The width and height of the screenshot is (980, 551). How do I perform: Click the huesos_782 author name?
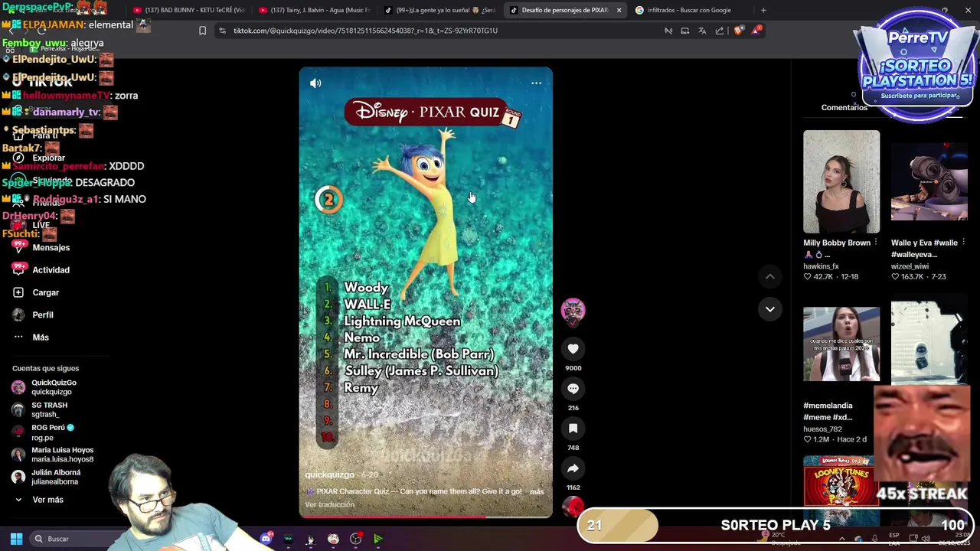822,429
